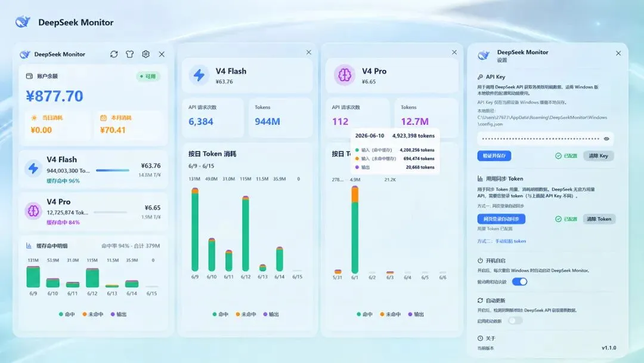Click the ¥70.41 monthly consumption value
This screenshot has width=644, height=363.
point(113,130)
